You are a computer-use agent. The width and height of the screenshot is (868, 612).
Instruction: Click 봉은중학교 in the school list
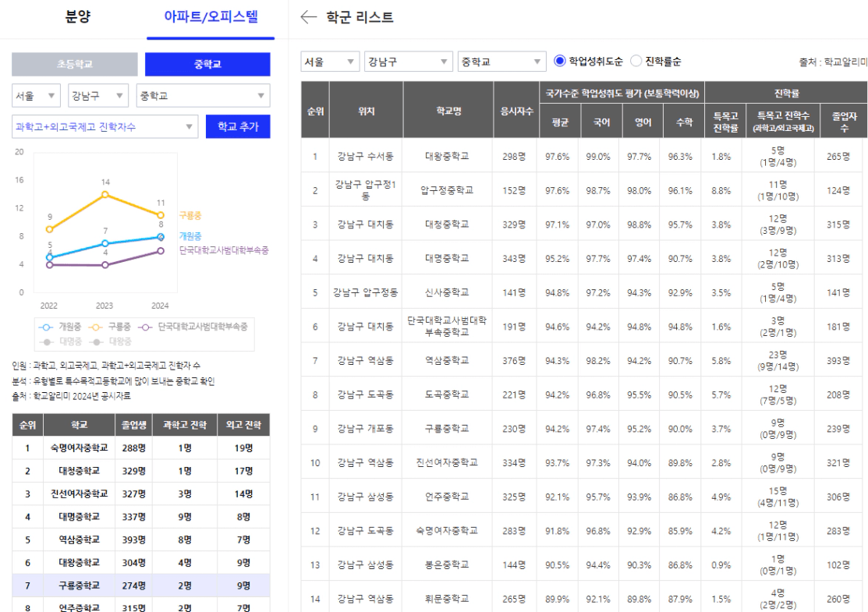[447, 565]
